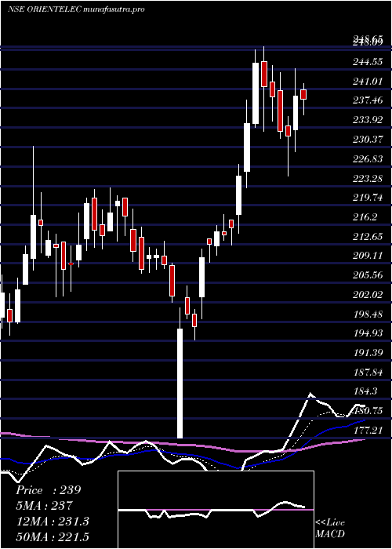Click the <<Live MACD label
This screenshot has height=549, width=392.
pos(330,529)
